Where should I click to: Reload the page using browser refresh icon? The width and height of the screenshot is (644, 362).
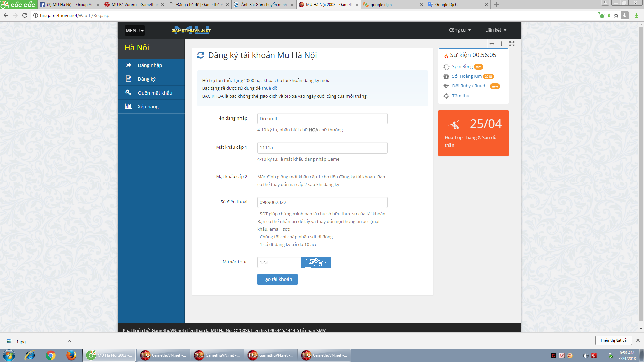[25, 15]
